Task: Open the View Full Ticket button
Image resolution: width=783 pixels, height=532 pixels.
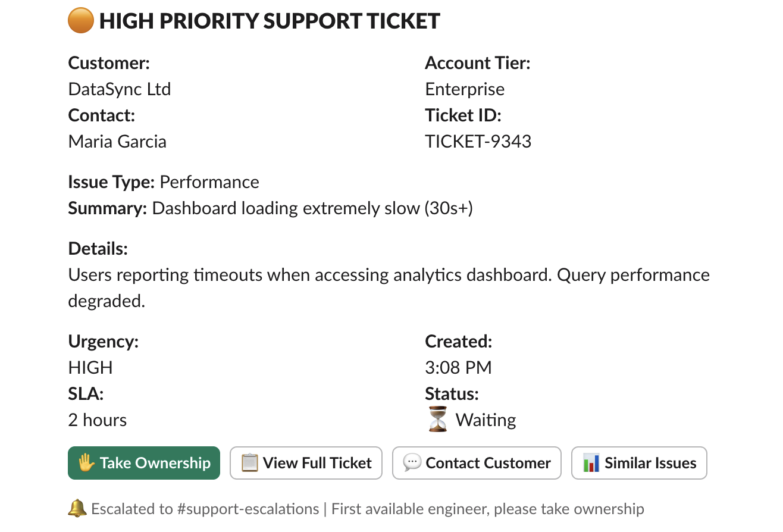Action: (x=306, y=462)
